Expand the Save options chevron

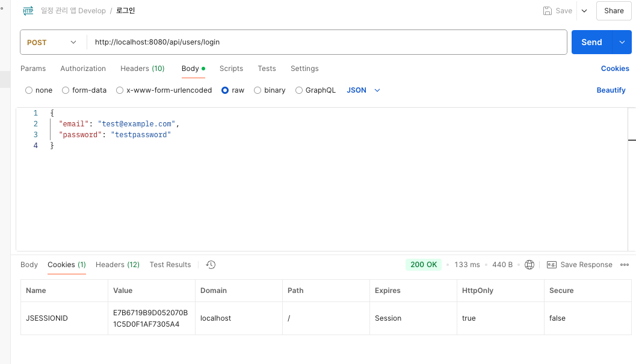pyautogui.click(x=584, y=11)
